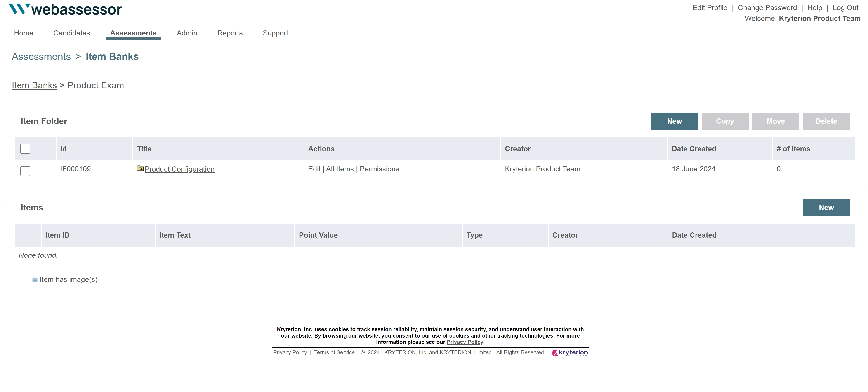Click the Product Configuration folder icon
Viewport: 868px width, 392px height.
click(140, 168)
